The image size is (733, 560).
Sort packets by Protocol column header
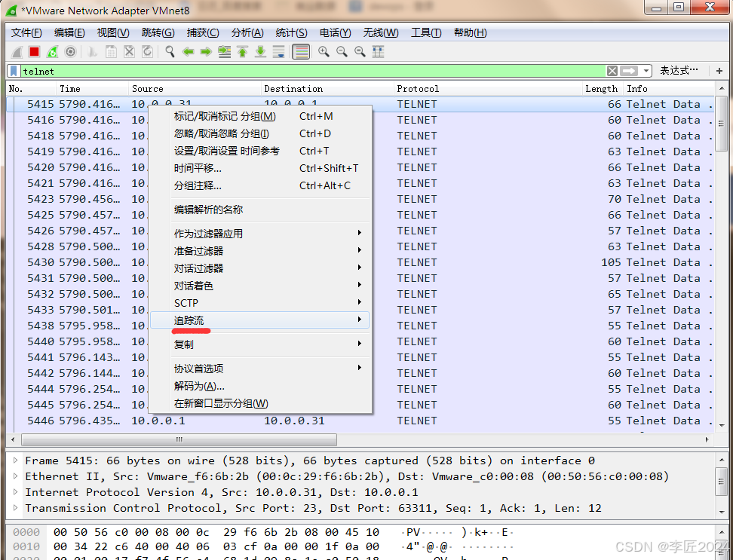coord(489,89)
